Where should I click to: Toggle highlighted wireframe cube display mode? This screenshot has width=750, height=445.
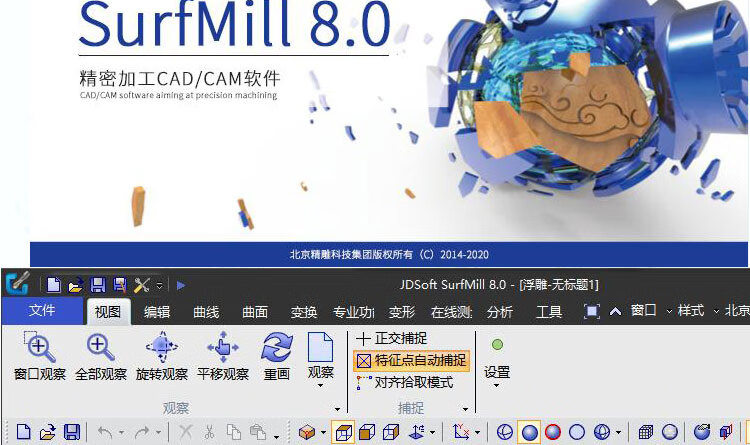(x=343, y=432)
